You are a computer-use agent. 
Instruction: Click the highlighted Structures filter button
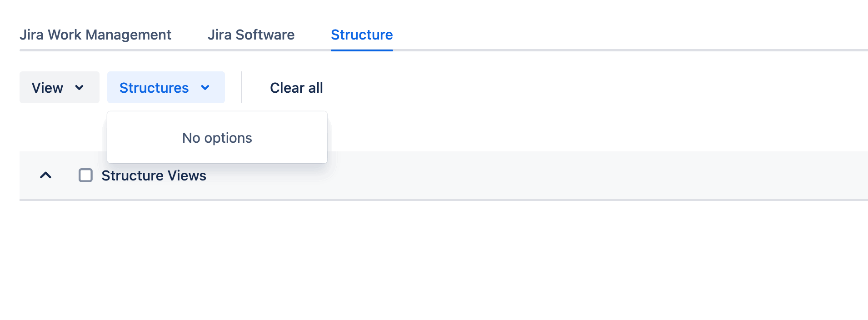[165, 87]
